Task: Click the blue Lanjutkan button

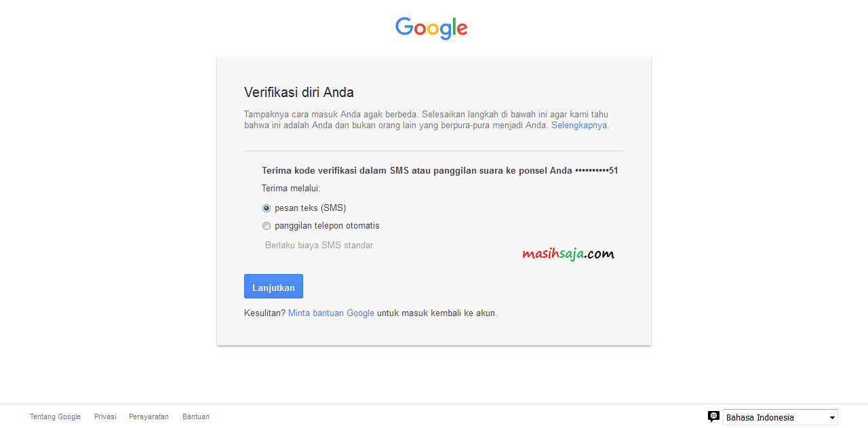Action: (273, 286)
